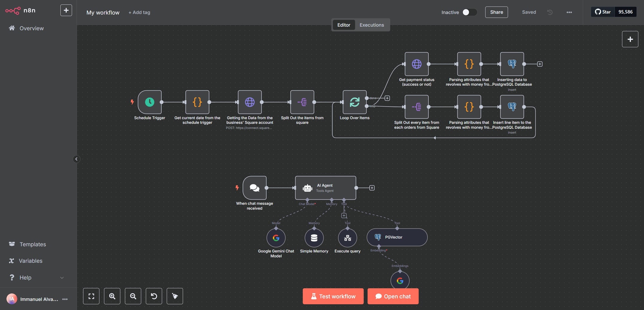Open the user account ellipsis menu
Screen dimensions: 644x310
click(65, 299)
